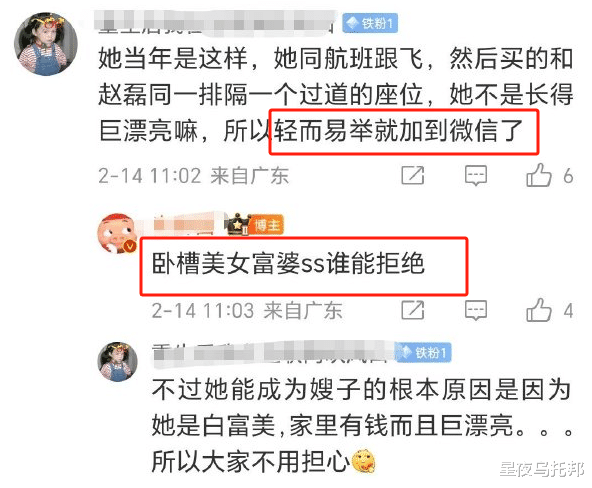Share the 11:03 blogger comment

(x=413, y=310)
